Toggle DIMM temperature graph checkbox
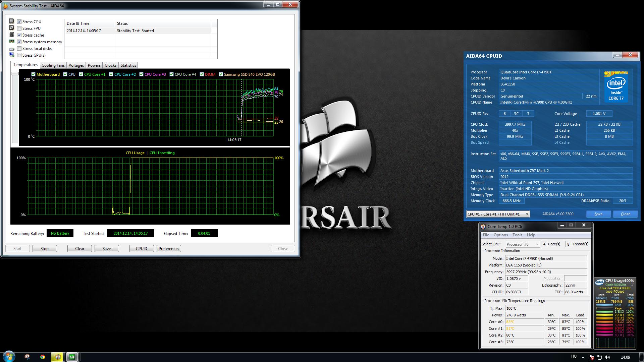This screenshot has height=362, width=644. pos(202,74)
